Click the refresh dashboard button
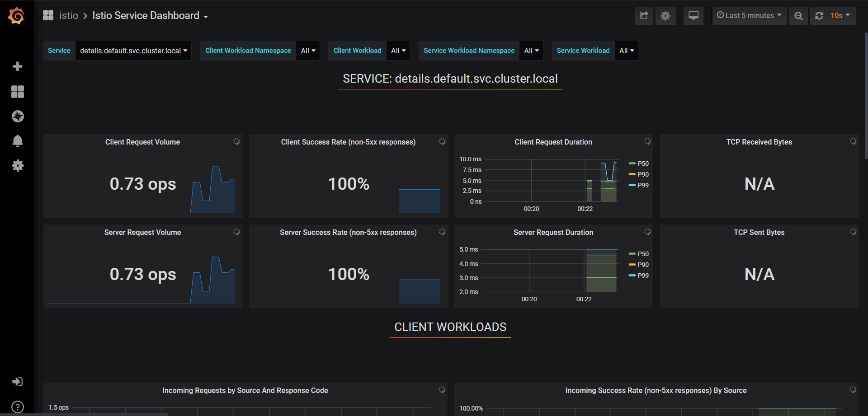 coord(819,16)
